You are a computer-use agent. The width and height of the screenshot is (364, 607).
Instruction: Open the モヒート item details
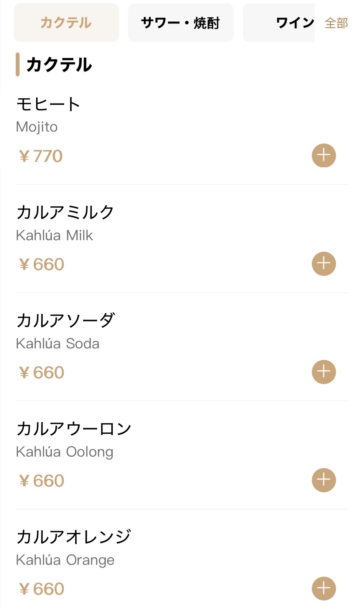[x=48, y=104]
